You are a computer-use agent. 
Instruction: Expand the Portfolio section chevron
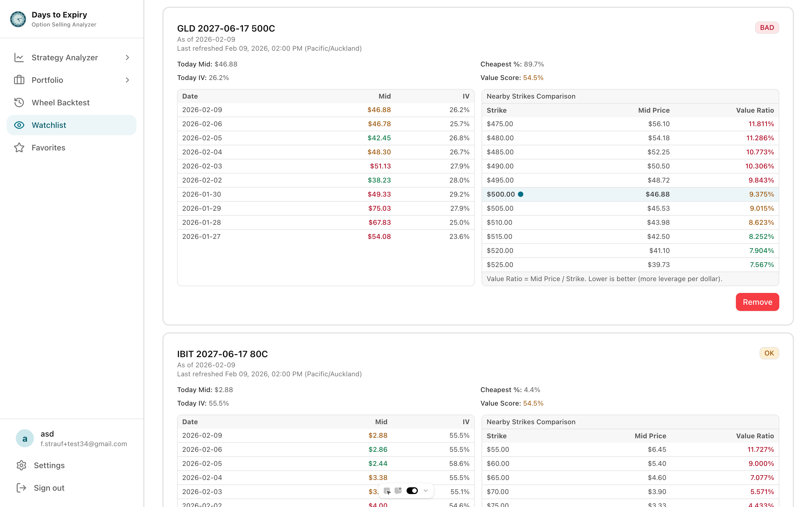coord(127,80)
